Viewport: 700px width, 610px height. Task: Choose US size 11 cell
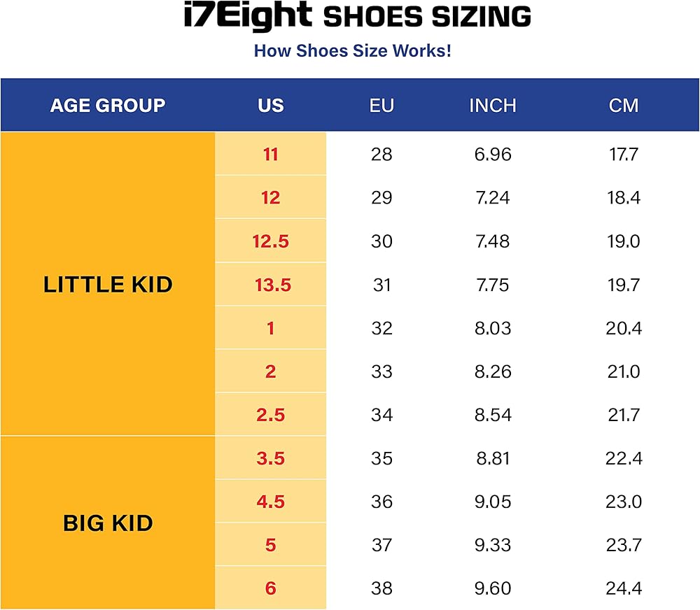[x=271, y=155]
